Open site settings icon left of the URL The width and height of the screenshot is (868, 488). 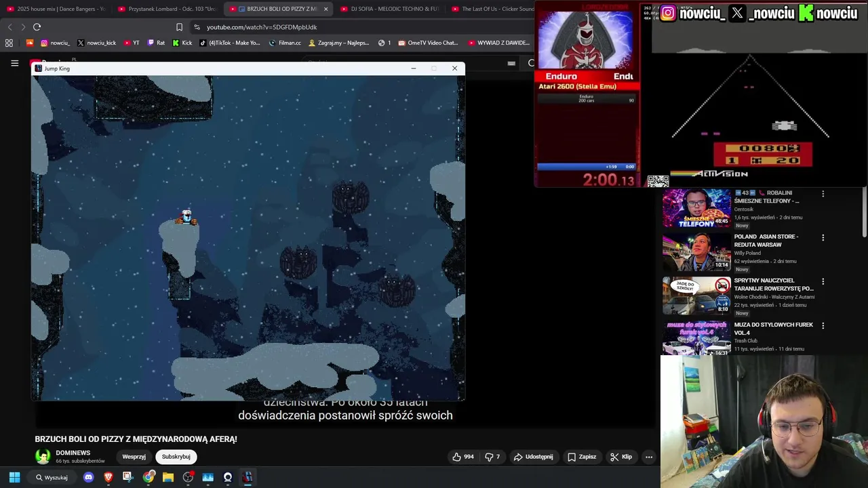click(197, 27)
